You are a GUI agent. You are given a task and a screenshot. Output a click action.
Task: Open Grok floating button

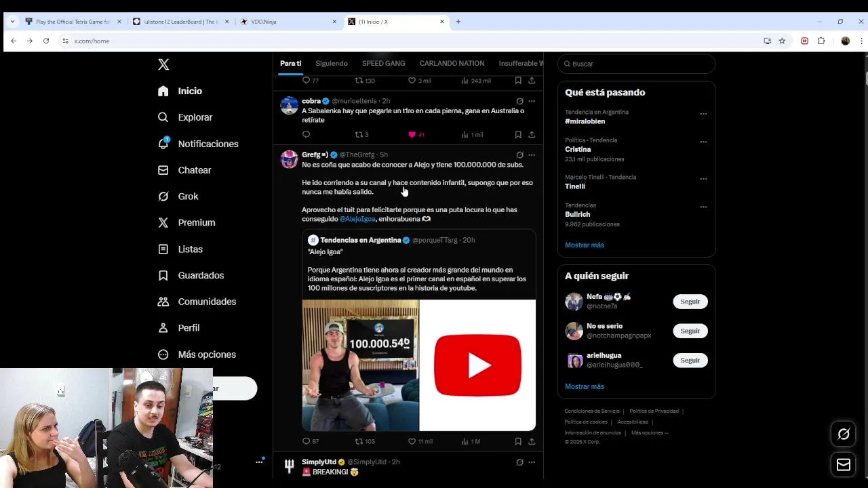coord(844,434)
